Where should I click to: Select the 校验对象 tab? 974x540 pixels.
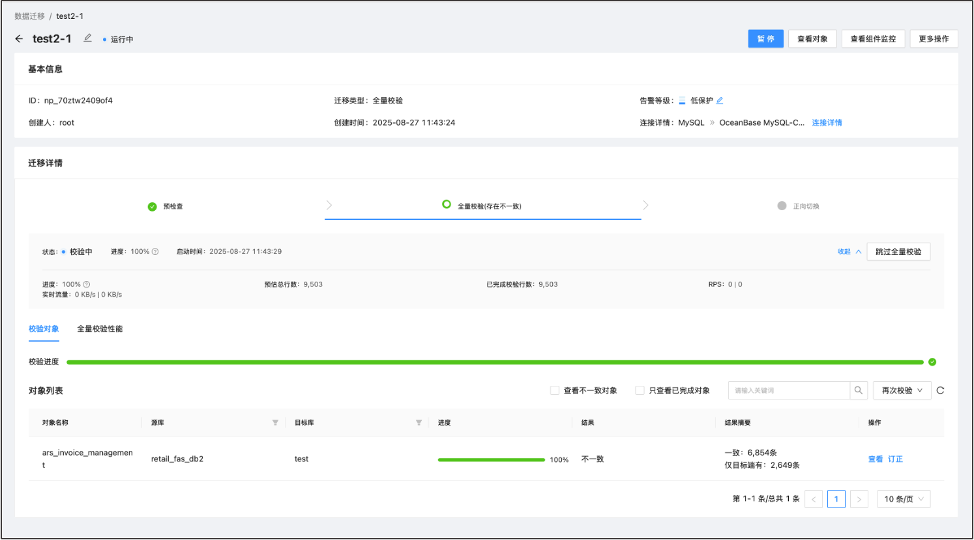[x=44, y=328]
